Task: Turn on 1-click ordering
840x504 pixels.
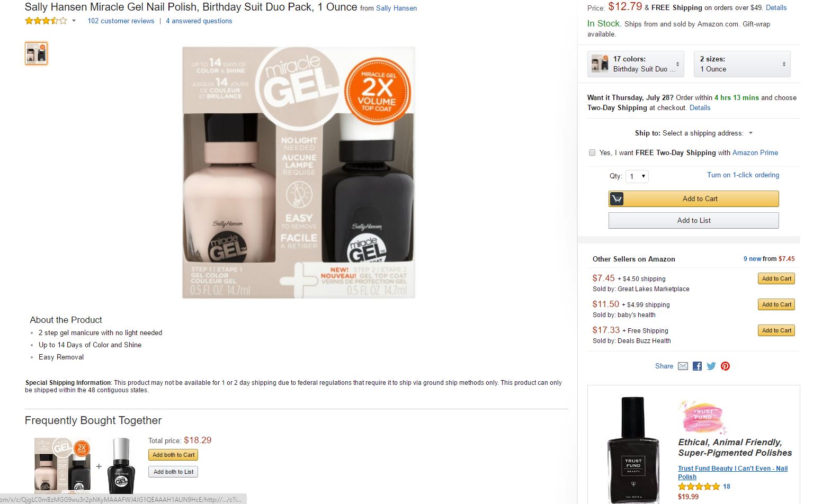Action: (x=743, y=175)
